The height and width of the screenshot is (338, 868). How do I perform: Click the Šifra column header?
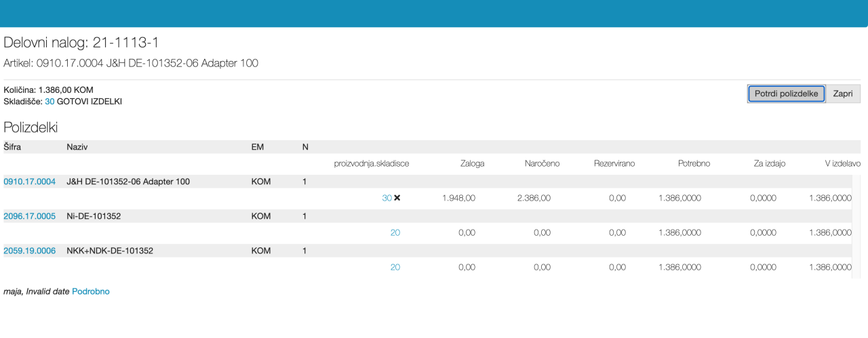coord(13,146)
